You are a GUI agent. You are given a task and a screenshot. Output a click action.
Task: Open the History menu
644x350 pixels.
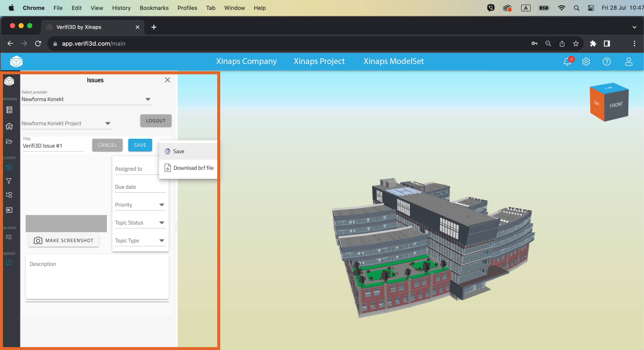point(121,8)
